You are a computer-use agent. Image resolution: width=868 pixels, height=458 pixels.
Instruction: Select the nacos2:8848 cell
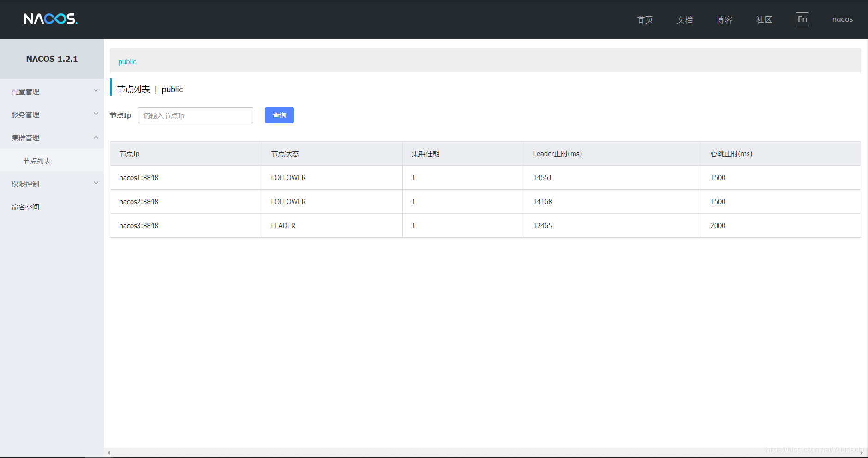click(186, 202)
